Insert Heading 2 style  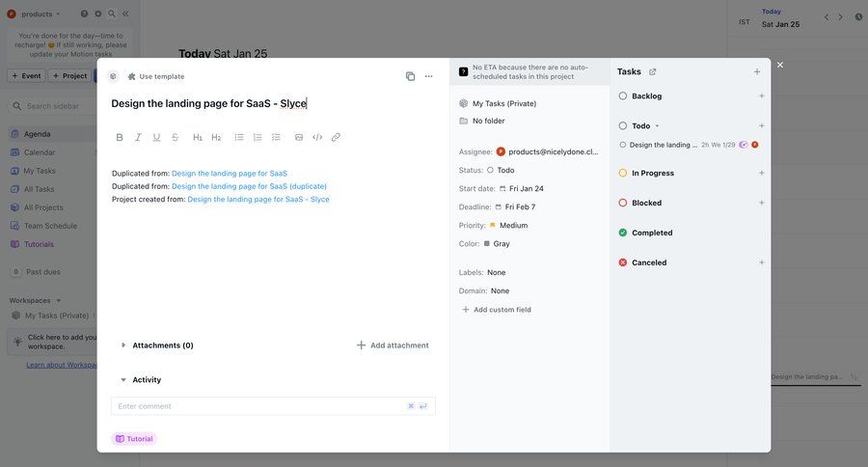coord(216,137)
